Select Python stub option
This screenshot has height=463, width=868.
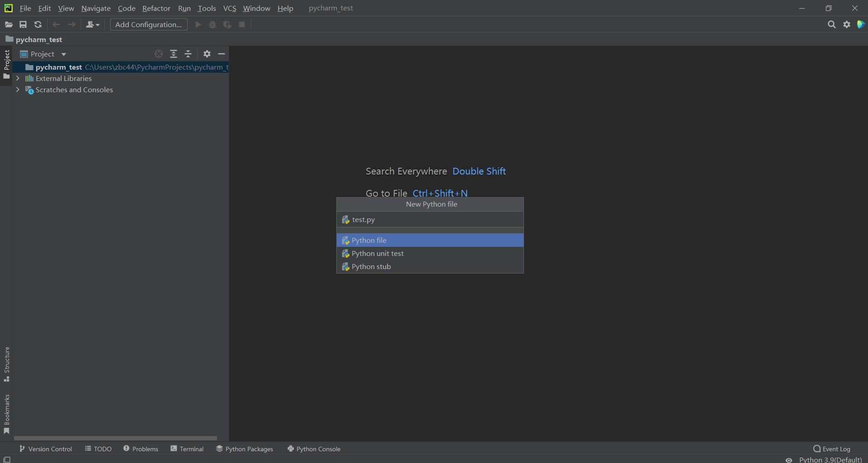(x=430, y=266)
